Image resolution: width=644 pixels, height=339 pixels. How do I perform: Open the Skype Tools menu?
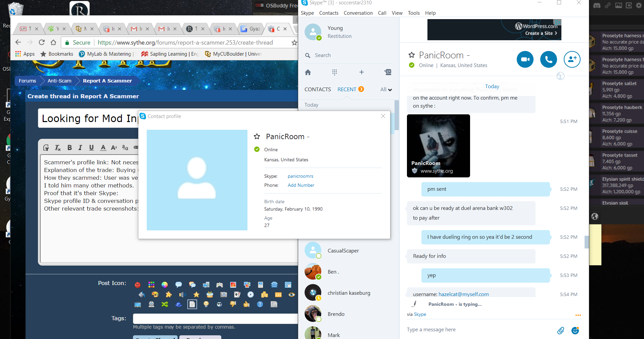pos(414,13)
